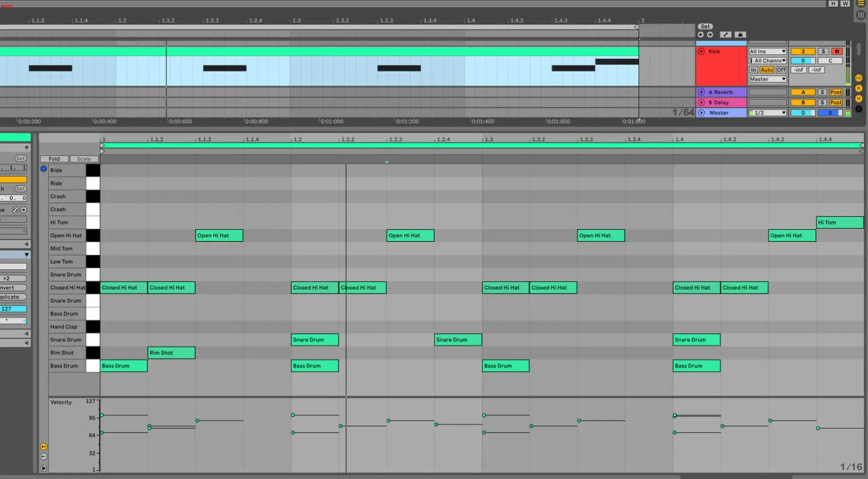Click the lock envelopes padlock icon
This screenshot has height=479, width=868.
740,34
